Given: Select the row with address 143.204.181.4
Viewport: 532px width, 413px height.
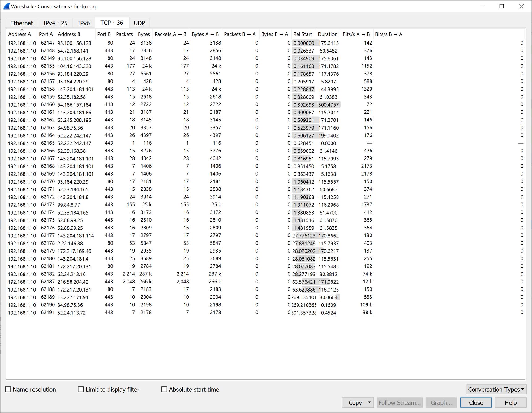Looking at the screenshot, I should 265,259.
